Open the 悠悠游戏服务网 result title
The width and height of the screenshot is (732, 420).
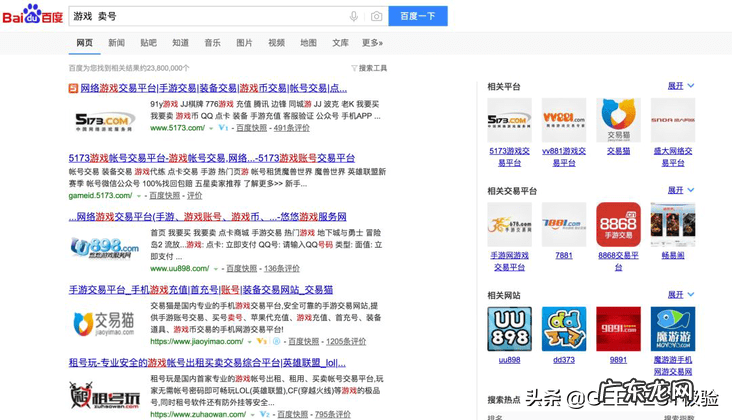click(x=207, y=217)
